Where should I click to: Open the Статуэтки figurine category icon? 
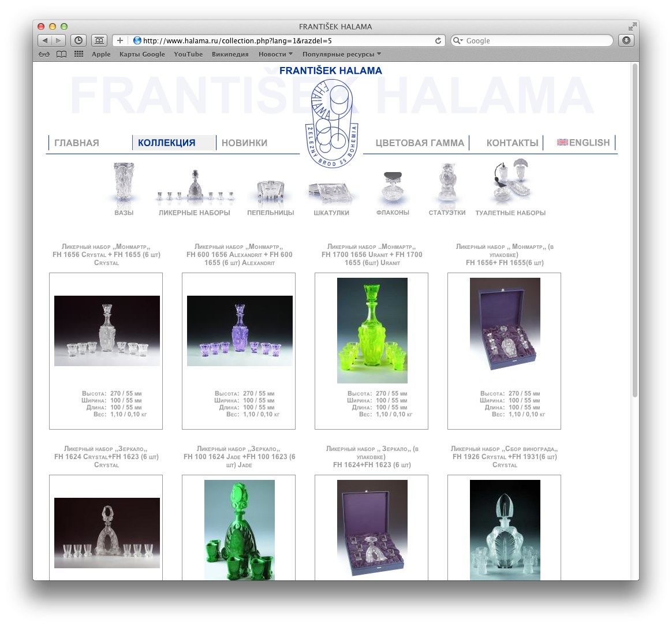[x=447, y=183]
